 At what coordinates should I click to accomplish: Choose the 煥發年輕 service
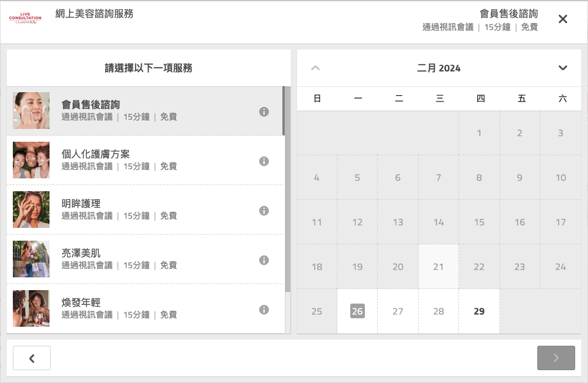click(145, 309)
